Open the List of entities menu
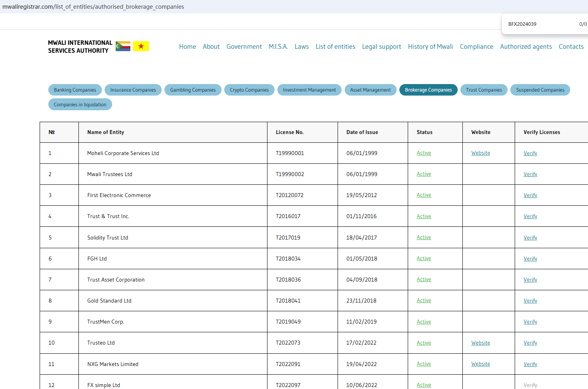 tap(335, 46)
